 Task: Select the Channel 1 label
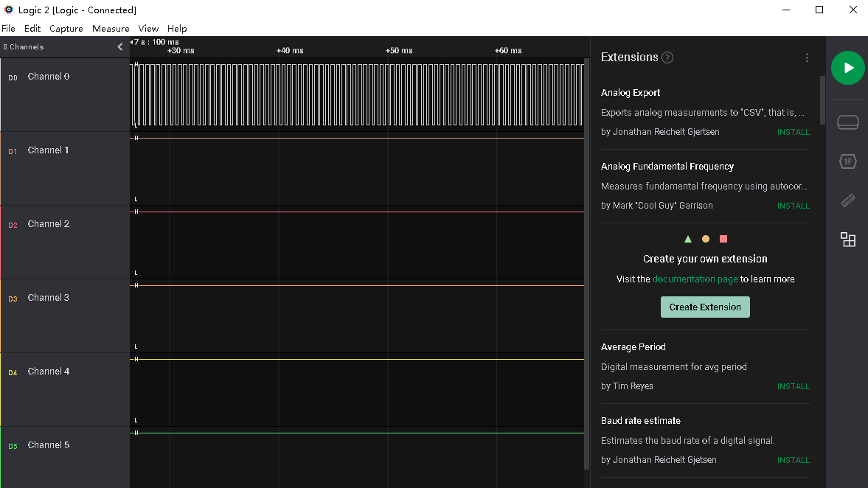[x=49, y=150]
